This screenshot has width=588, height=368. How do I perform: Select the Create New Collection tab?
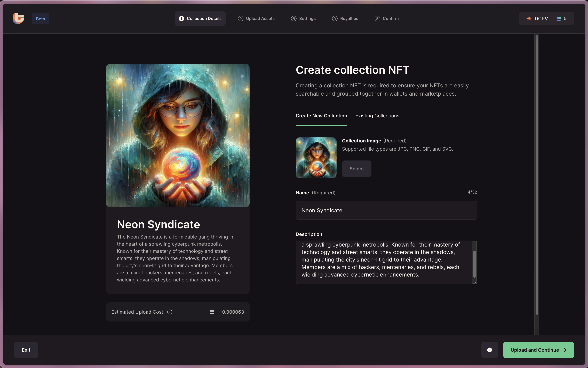point(321,116)
